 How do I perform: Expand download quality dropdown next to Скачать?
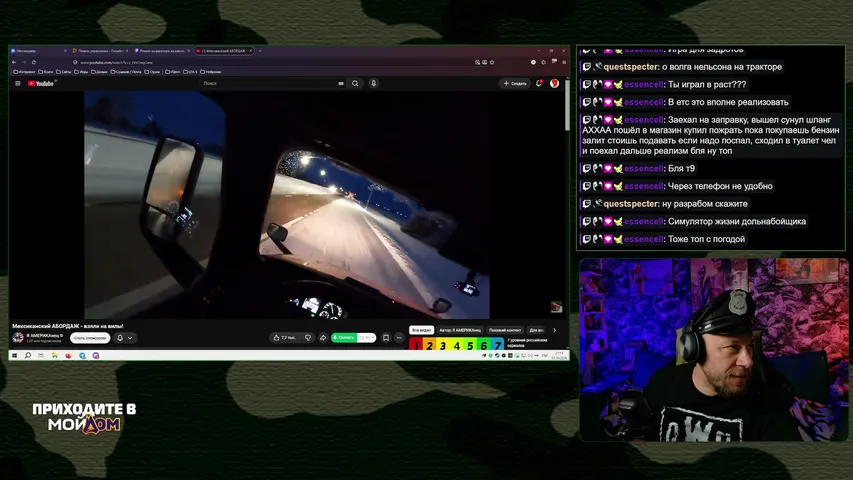pos(367,338)
